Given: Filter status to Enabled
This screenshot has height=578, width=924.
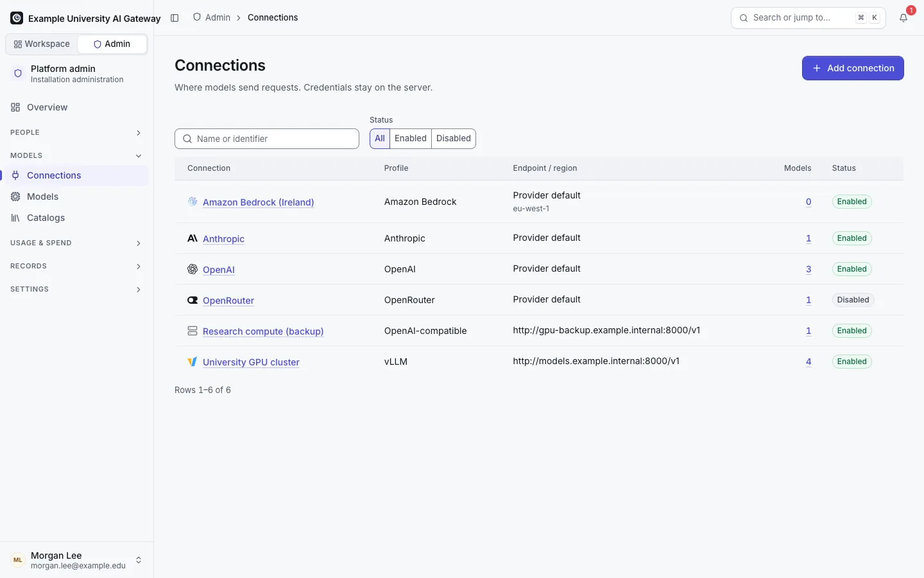Looking at the screenshot, I should point(411,139).
